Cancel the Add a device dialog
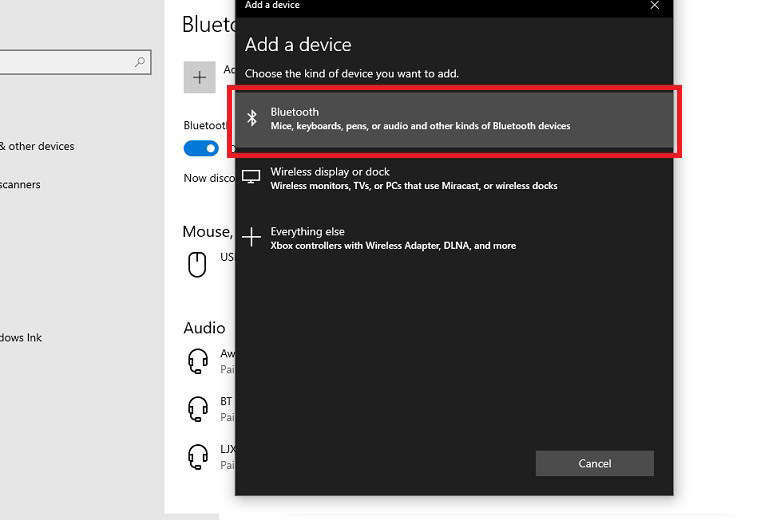The height and width of the screenshot is (520, 780). tap(594, 463)
